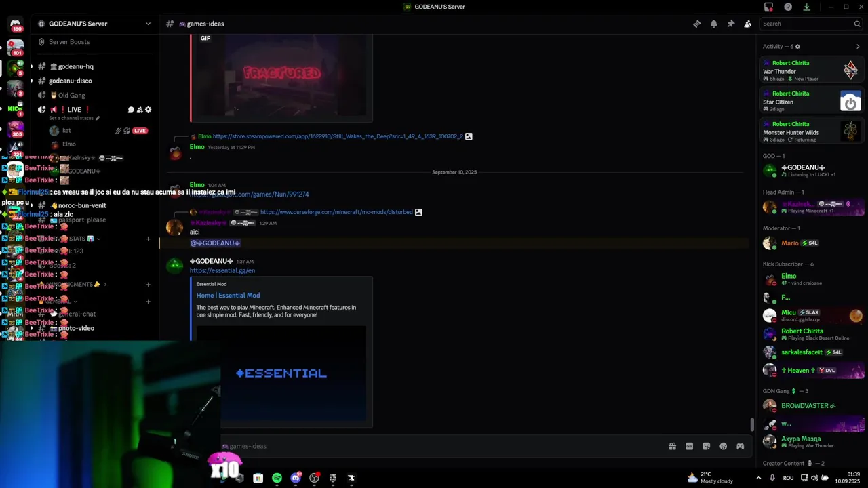Image resolution: width=868 pixels, height=488 pixels.
Task: Create channel in STATS category plus icon
Action: tap(148, 239)
